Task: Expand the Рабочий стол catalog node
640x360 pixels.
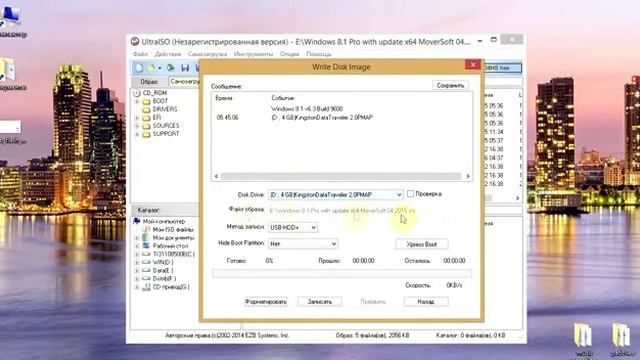Action: (137, 246)
